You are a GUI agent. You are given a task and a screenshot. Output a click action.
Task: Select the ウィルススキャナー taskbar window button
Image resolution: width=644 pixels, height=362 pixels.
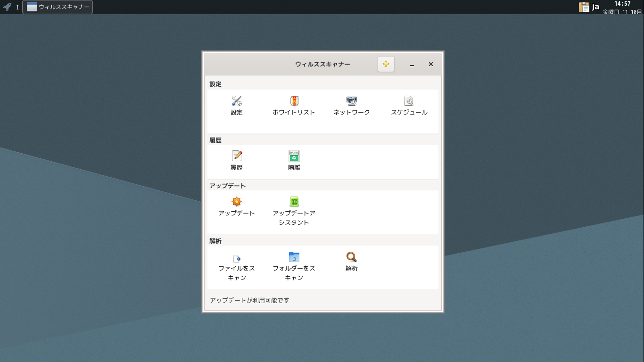click(57, 7)
